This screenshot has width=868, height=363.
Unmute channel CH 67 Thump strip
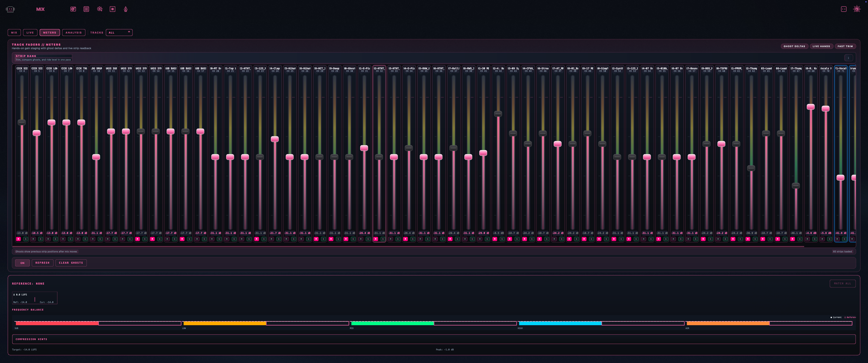click(x=792, y=239)
